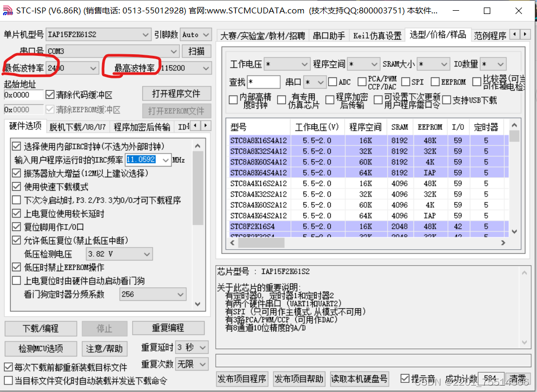Switch to 范例程序 tab

490,35
